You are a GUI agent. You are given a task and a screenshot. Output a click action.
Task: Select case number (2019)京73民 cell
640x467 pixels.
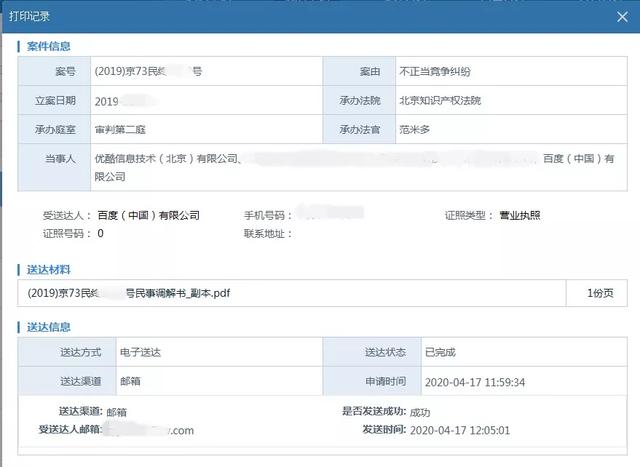coord(207,71)
